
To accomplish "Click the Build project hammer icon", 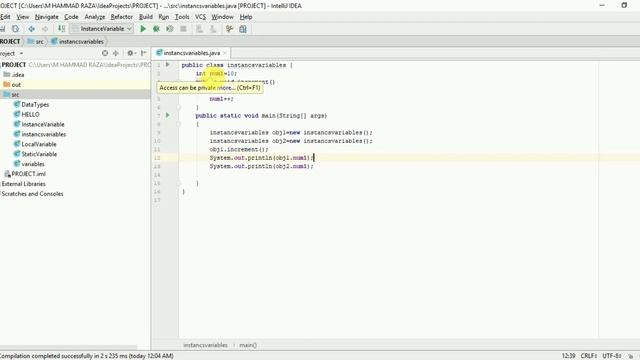I will 61,29.
